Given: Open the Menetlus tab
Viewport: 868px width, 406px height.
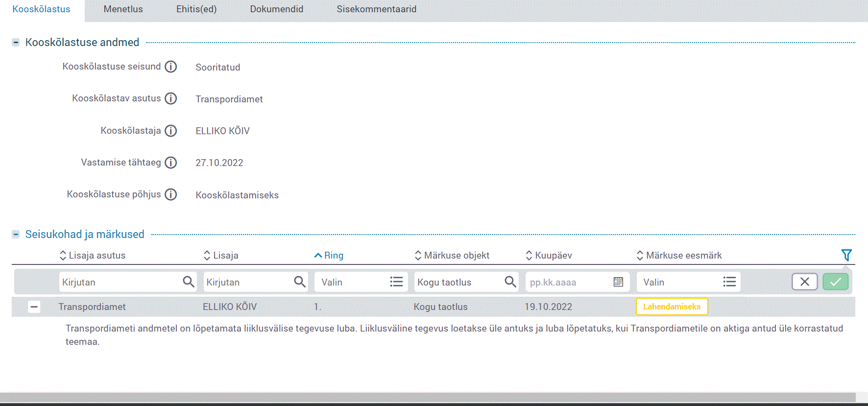Looking at the screenshot, I should tap(123, 9).
